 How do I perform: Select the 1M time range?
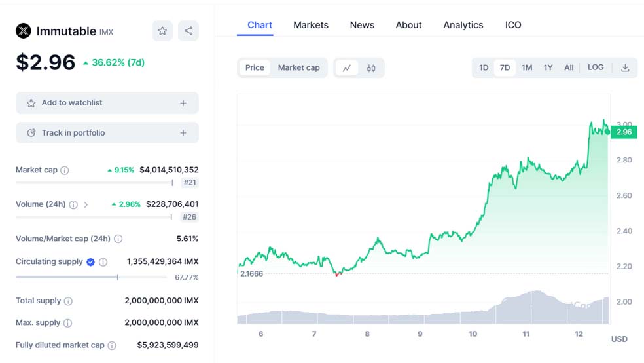(x=527, y=67)
